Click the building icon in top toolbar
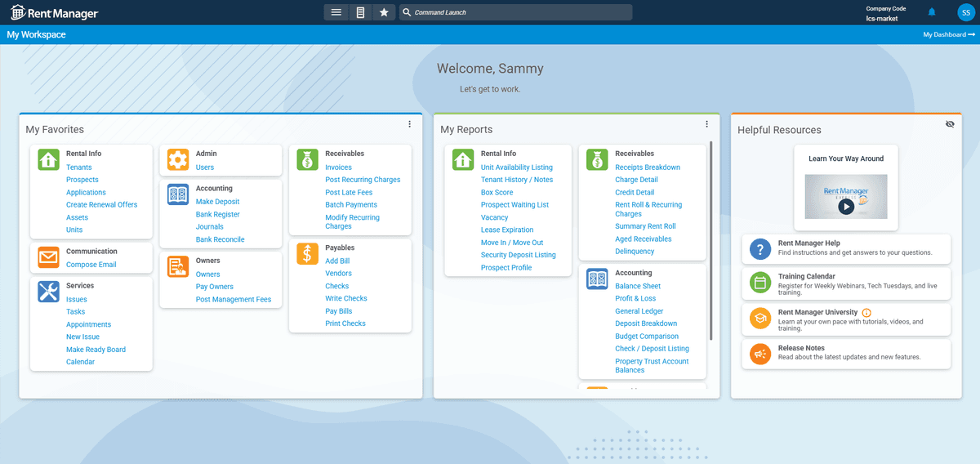 [360, 12]
